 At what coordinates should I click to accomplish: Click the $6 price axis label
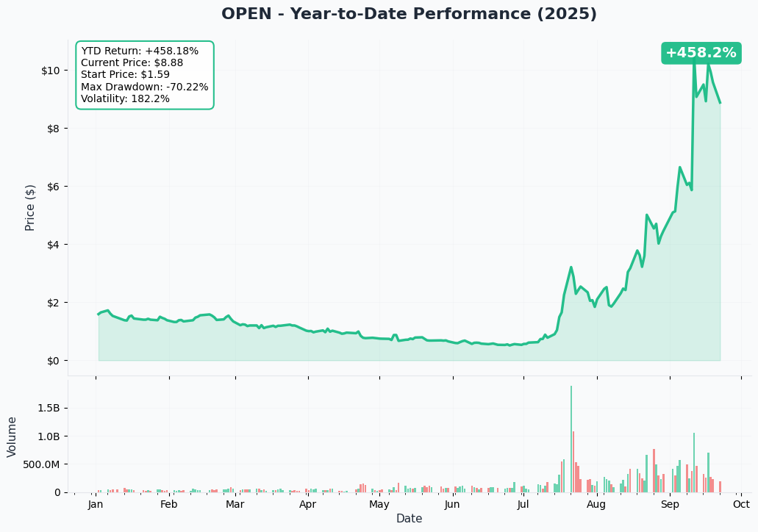(x=54, y=187)
